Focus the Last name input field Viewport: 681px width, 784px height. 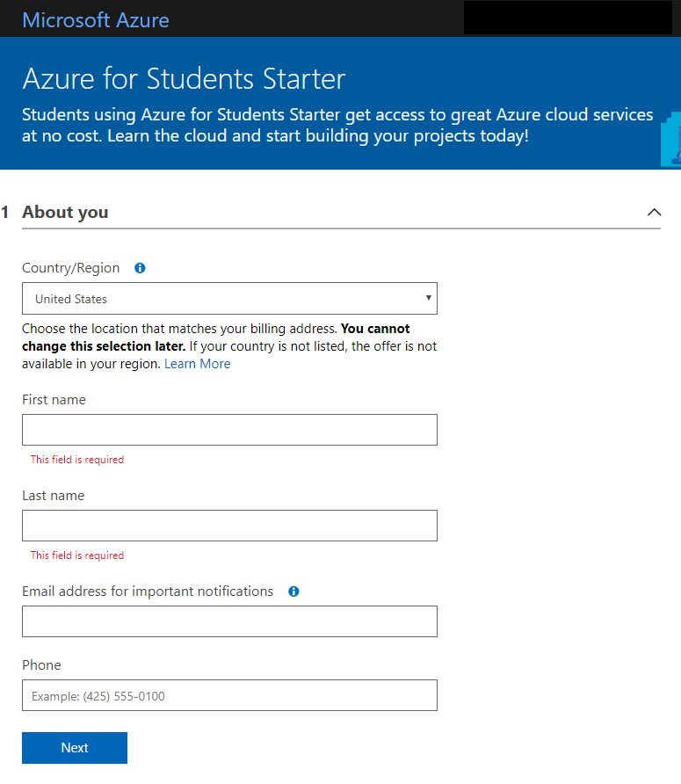pos(229,526)
